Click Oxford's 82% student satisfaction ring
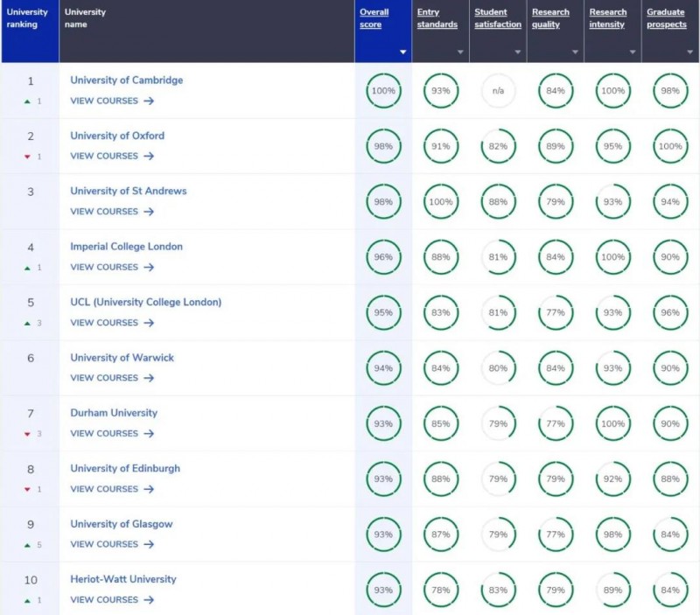Screen dimensions: 700x615 (498, 146)
